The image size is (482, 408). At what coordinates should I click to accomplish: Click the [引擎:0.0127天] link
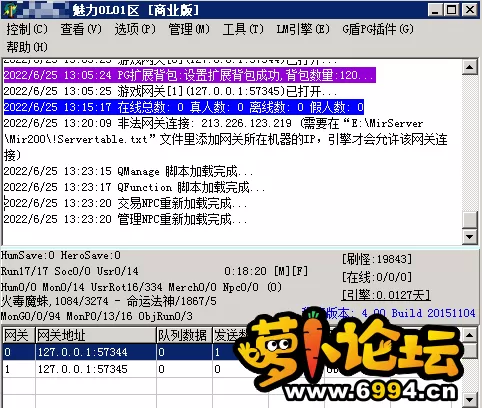tap(386, 295)
